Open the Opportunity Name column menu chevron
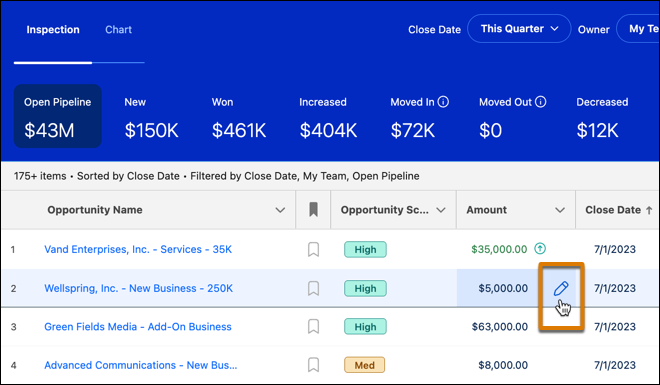 (280, 210)
